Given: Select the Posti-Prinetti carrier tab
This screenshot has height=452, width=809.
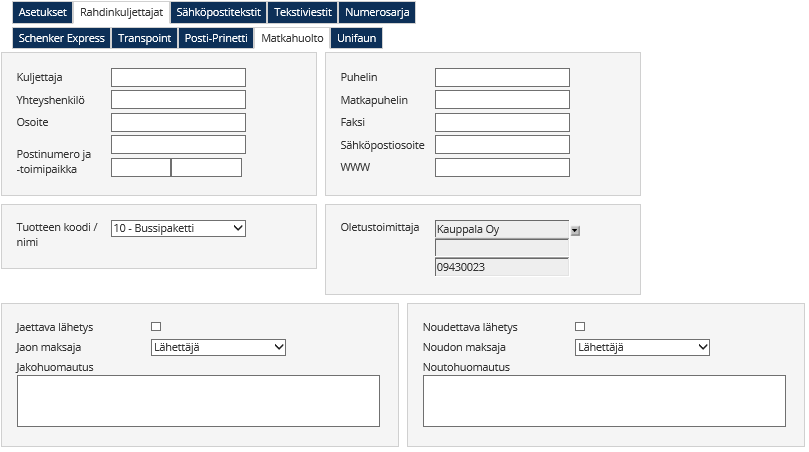Looking at the screenshot, I should coord(215,38).
